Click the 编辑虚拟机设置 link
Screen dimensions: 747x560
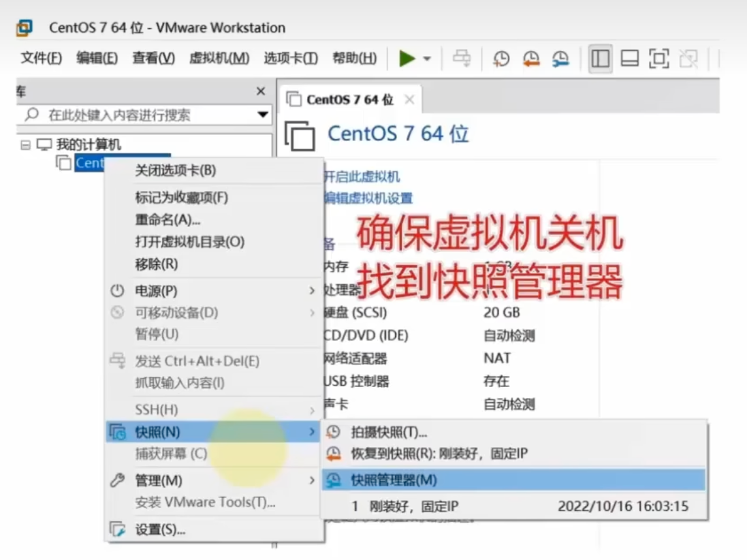click(368, 198)
